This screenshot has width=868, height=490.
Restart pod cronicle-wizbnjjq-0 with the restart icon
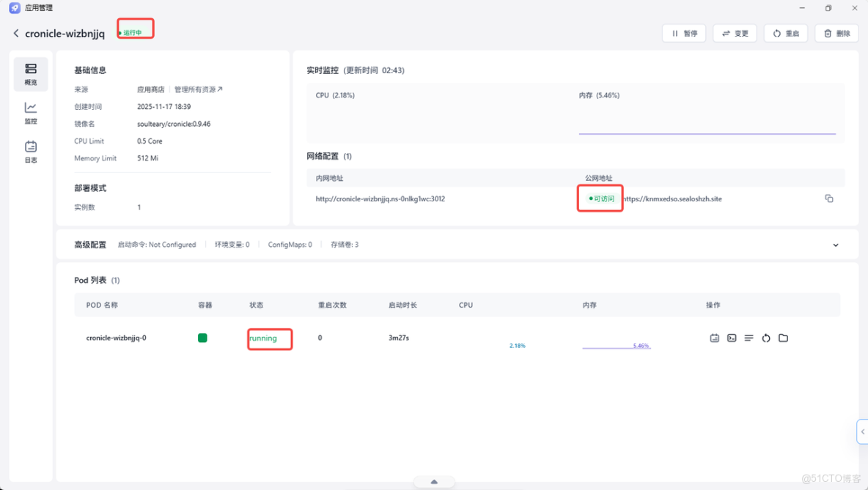(x=766, y=338)
